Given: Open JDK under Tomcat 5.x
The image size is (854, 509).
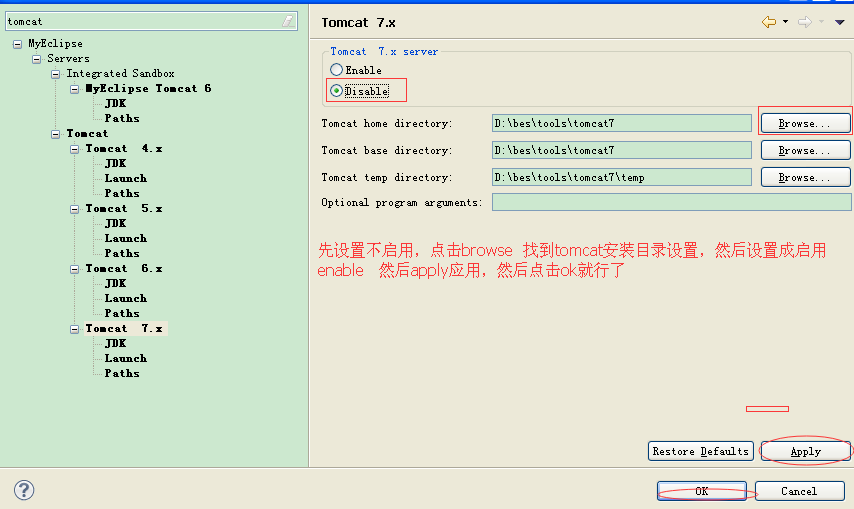Looking at the screenshot, I should pyautogui.click(x=115, y=223).
